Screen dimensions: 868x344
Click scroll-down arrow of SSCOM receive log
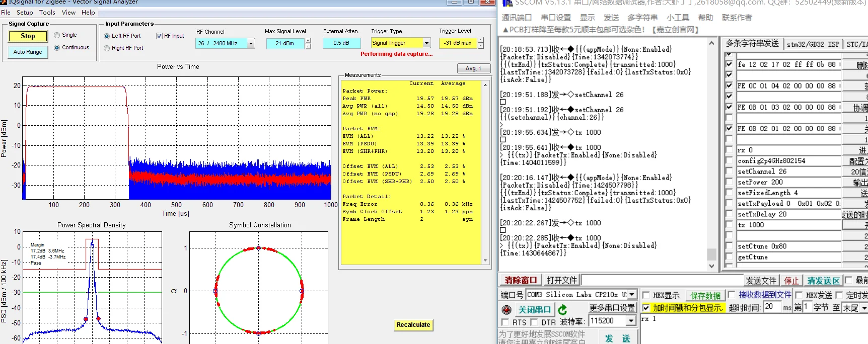pyautogui.click(x=711, y=266)
